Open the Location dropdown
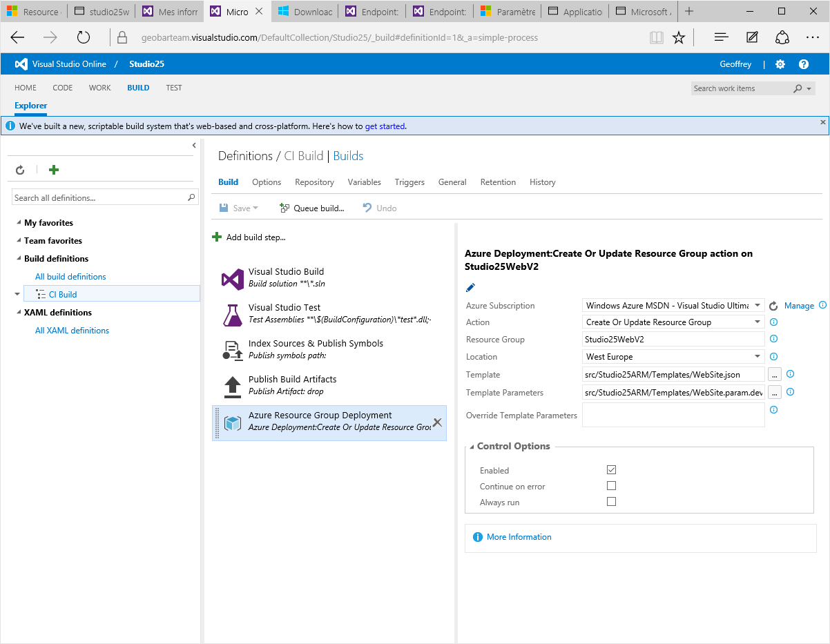830x644 pixels. (x=757, y=357)
